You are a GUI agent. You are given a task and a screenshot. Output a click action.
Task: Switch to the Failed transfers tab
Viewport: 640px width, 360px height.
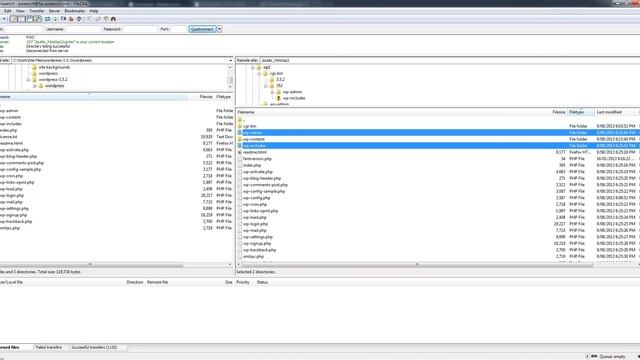49,347
